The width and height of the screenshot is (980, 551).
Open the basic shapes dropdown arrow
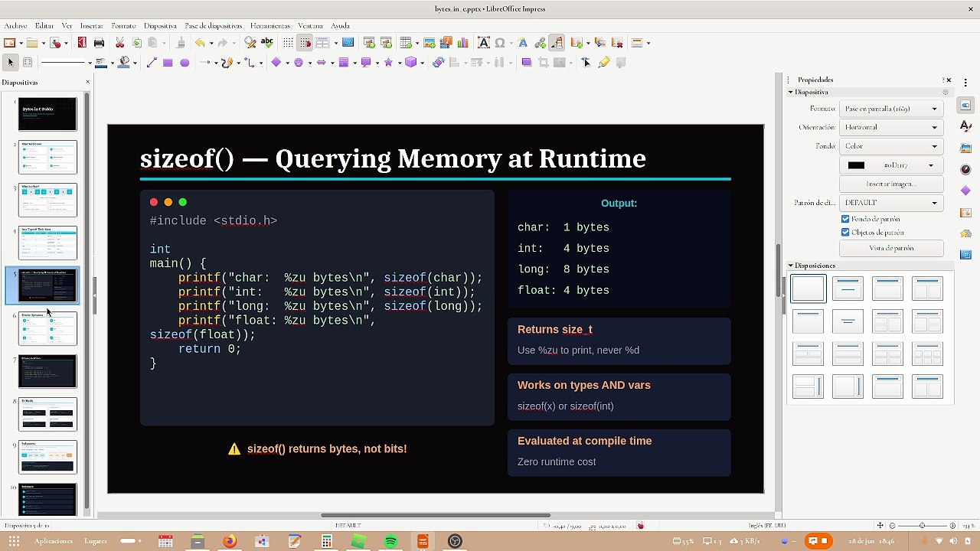[x=286, y=63]
